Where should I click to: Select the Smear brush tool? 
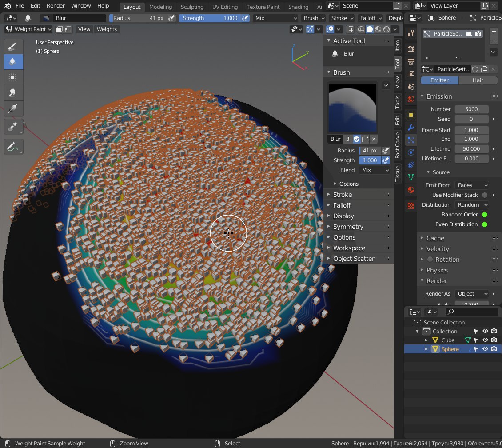click(x=12, y=92)
